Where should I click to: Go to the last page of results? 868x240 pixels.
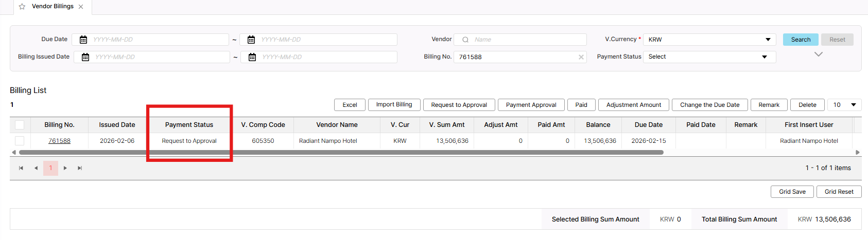[x=80, y=168]
